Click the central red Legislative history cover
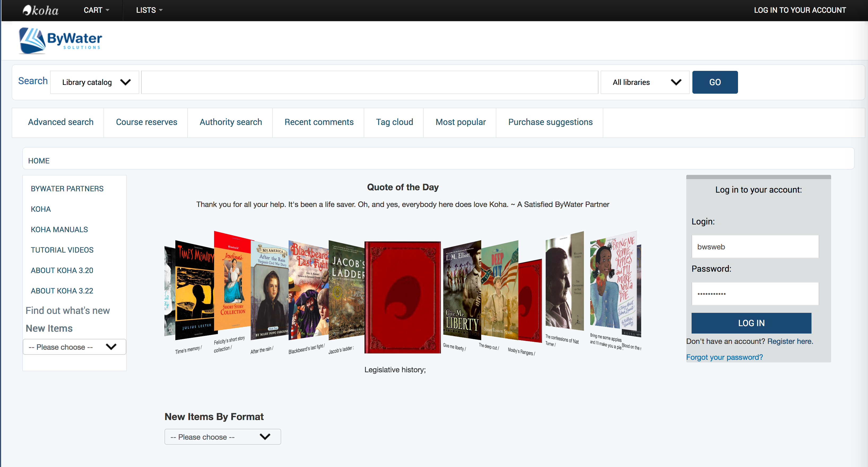This screenshot has width=868, height=467. [x=403, y=297]
